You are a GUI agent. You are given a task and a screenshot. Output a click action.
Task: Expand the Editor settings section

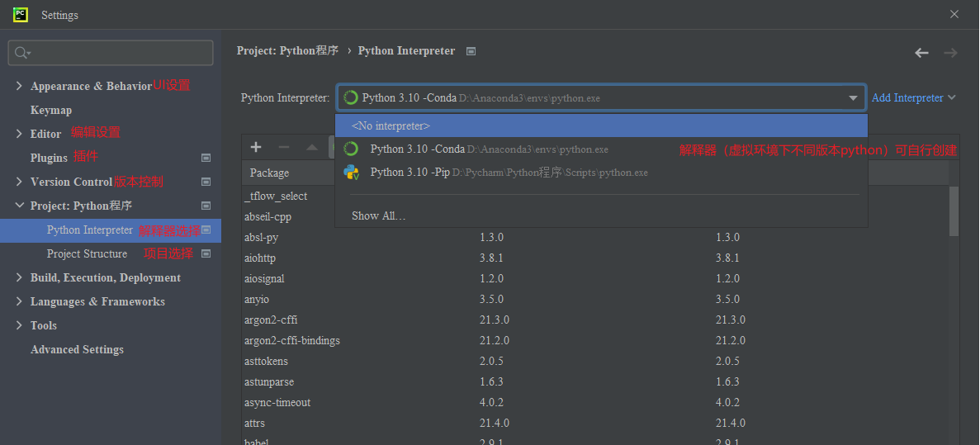[19, 134]
